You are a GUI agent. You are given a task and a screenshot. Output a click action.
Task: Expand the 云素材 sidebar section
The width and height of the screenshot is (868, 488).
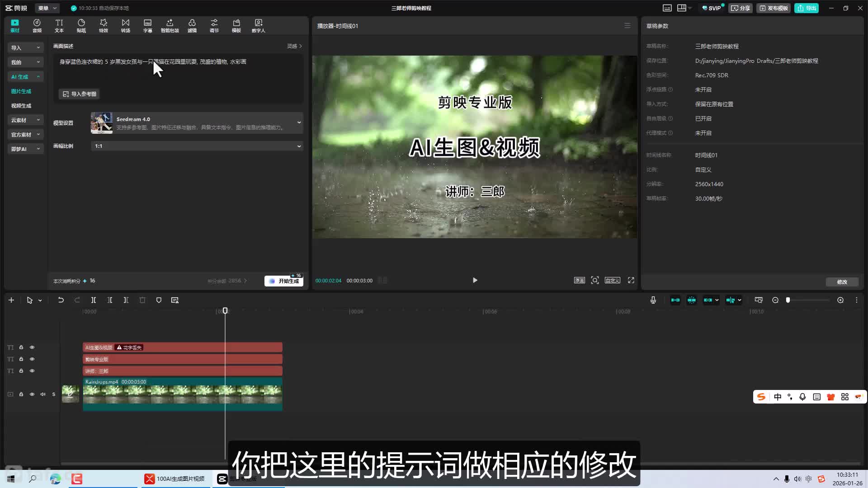click(x=25, y=120)
